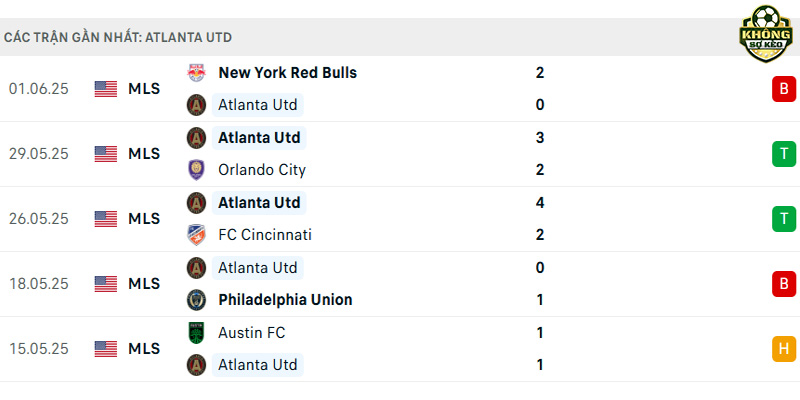
Task: Click Atlanta Utd crest in 29.05.25 match
Action: [196, 138]
